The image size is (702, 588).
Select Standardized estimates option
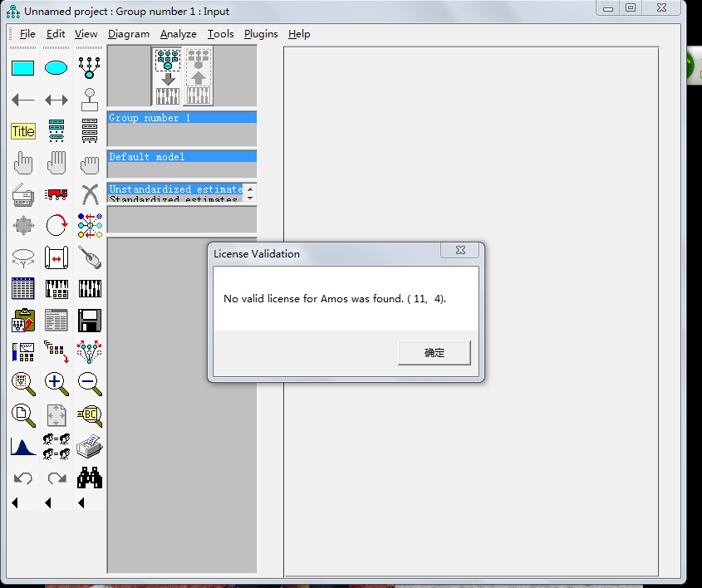click(175, 198)
